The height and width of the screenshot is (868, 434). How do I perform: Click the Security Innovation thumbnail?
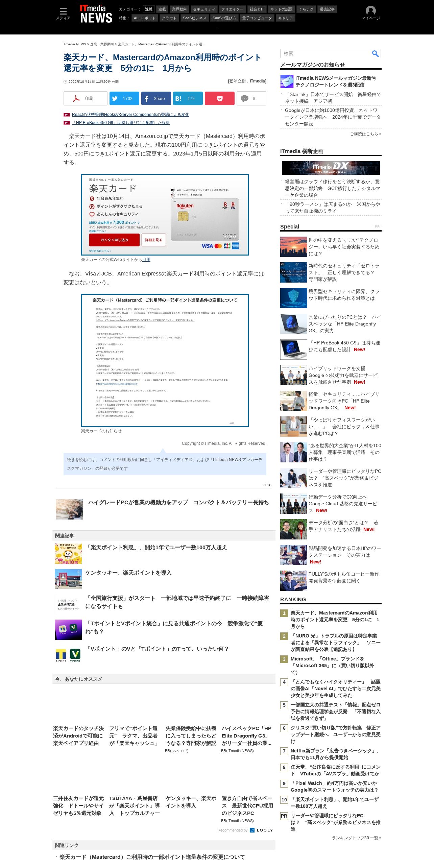click(294, 272)
